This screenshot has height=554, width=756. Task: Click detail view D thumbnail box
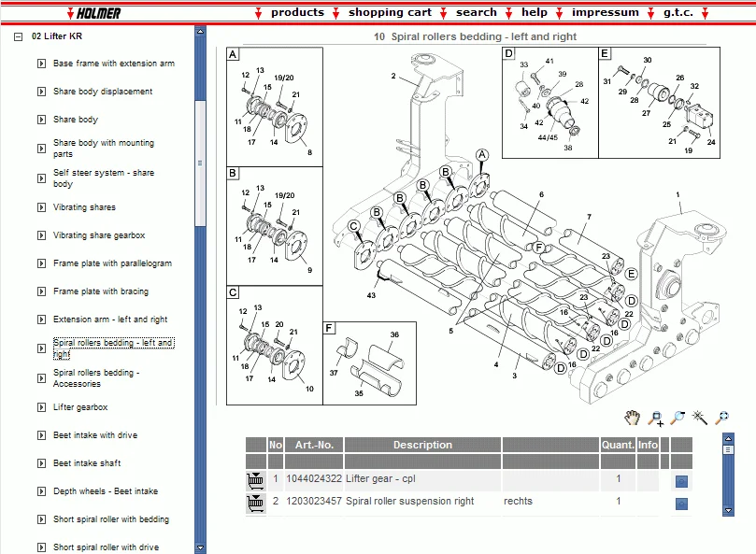point(550,103)
